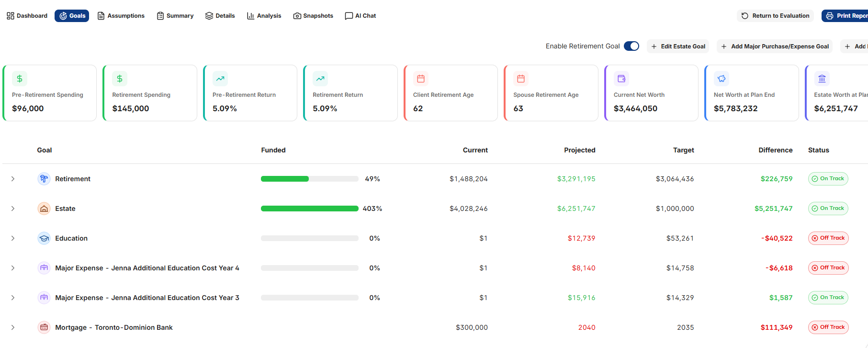868x348 pixels.
Task: Click the Estate goal house icon
Action: coord(44,209)
